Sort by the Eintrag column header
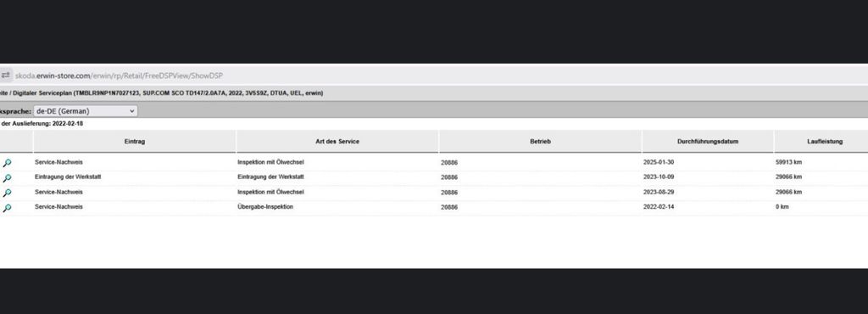The width and height of the screenshot is (868, 314). [135, 142]
